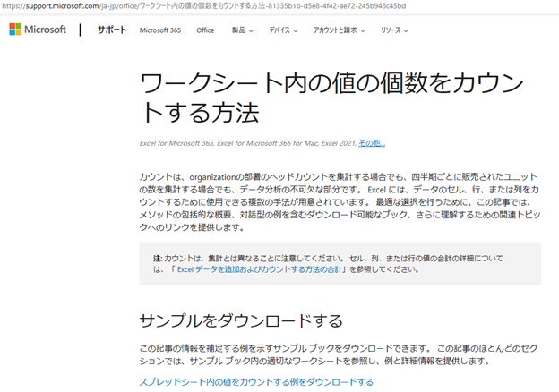559x392 pixels.
Task: Click the Microsoft logo
Action: [38, 30]
